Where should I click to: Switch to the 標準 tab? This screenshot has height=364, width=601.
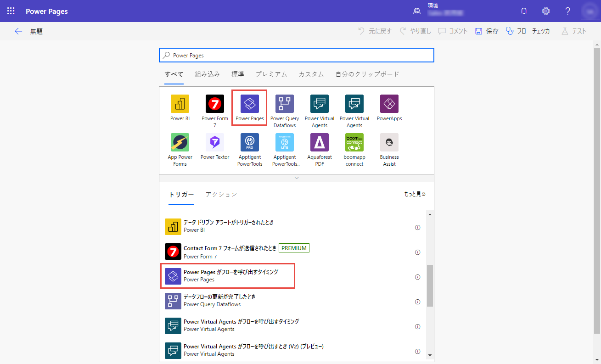(238, 74)
